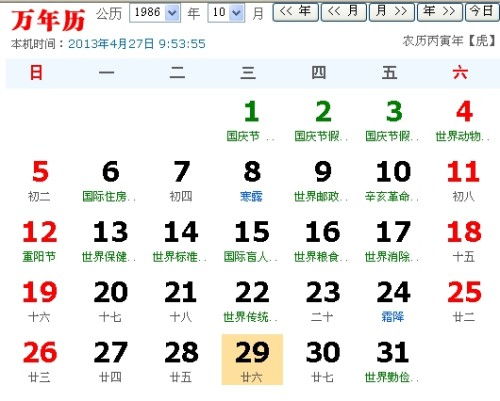Select October 22 世界传统
500x401 pixels.
[252, 302]
